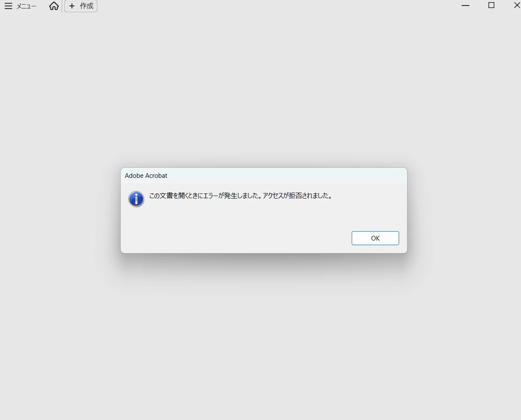Maximize the Acrobat window
This screenshot has height=420, width=521.
(x=491, y=6)
